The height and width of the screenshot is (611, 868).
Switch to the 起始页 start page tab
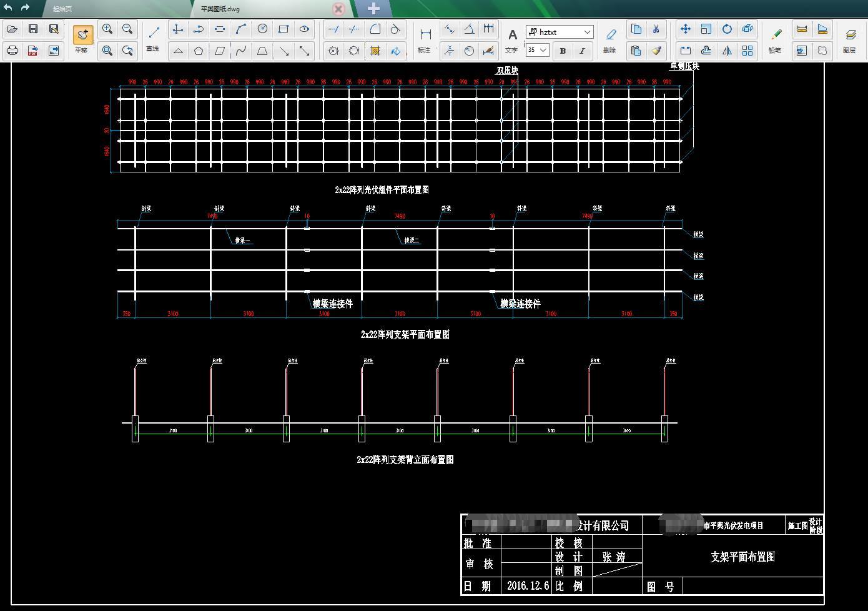click(x=62, y=9)
